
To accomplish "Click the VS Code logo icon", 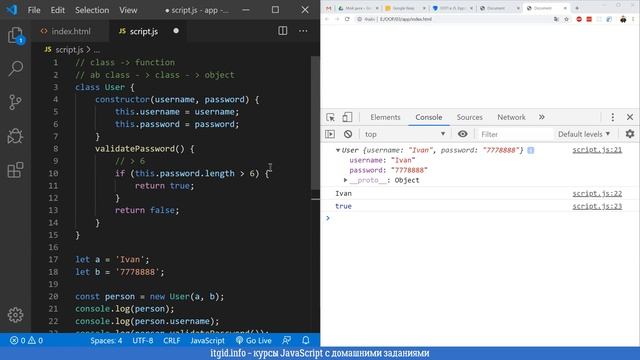I will (11, 9).
